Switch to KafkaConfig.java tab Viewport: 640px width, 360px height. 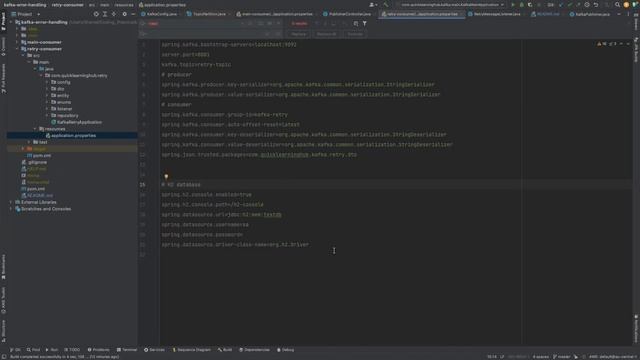coord(160,14)
